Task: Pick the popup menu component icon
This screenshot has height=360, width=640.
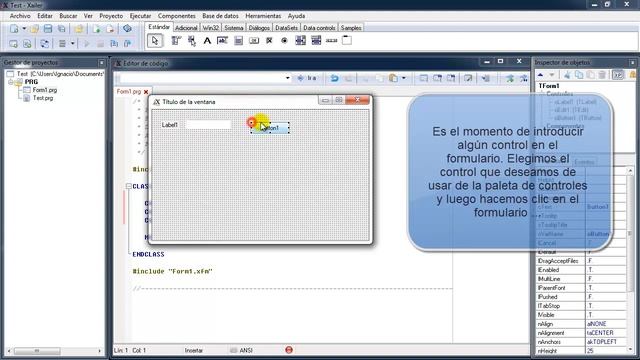Action: pos(191,40)
